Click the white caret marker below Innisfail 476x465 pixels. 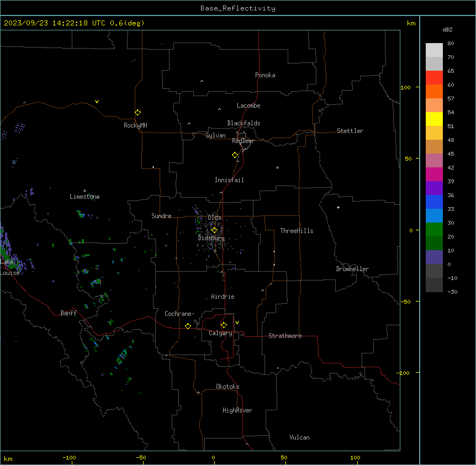(x=221, y=192)
